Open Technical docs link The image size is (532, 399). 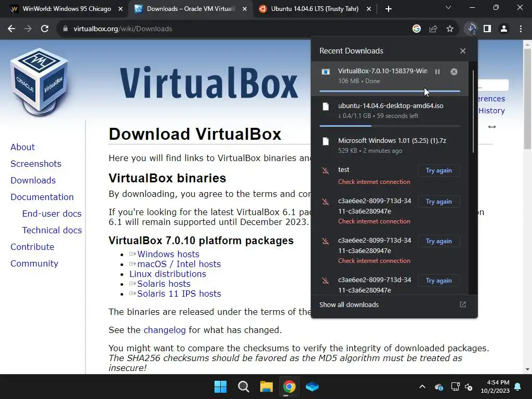[52, 230]
